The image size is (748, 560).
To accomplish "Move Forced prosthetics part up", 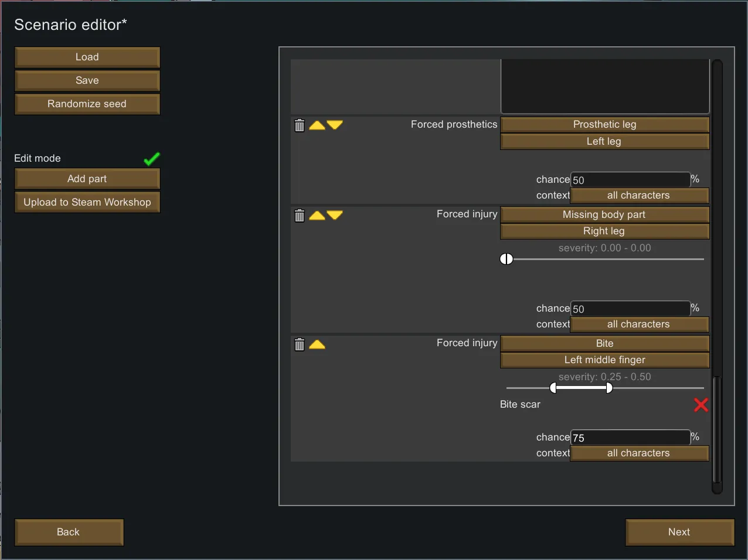I will coord(317,125).
